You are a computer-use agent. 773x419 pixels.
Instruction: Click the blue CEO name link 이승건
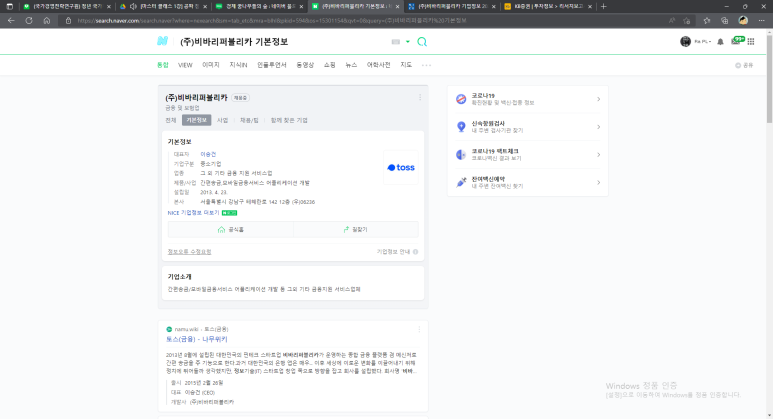208,154
